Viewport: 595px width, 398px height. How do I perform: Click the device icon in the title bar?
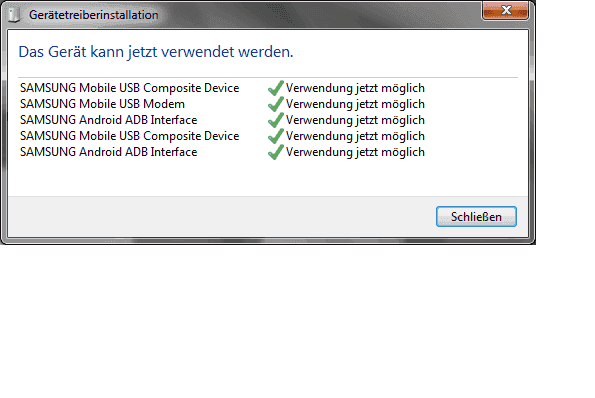[x=14, y=15]
